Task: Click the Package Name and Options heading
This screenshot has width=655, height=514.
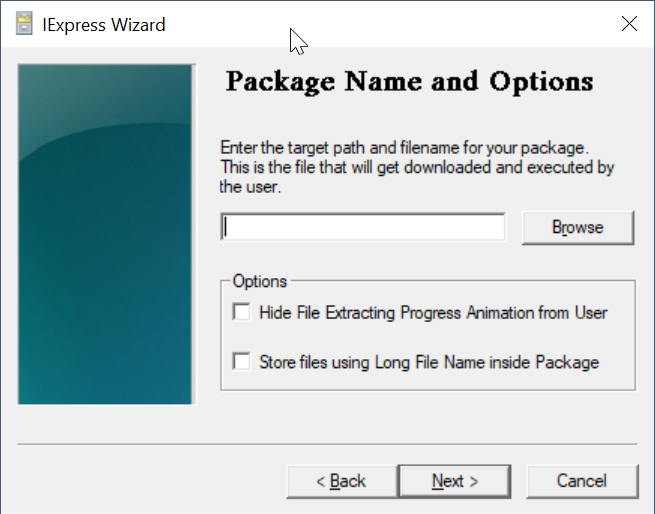Action: [409, 82]
